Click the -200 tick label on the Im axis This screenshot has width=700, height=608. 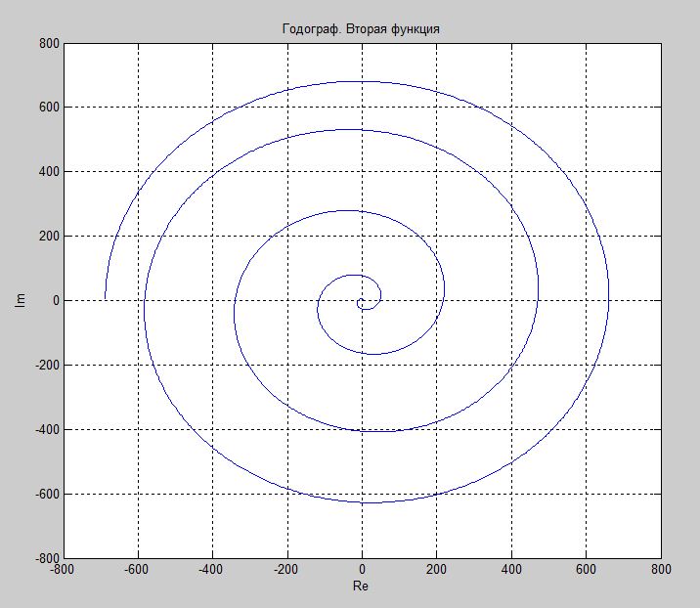[47, 366]
